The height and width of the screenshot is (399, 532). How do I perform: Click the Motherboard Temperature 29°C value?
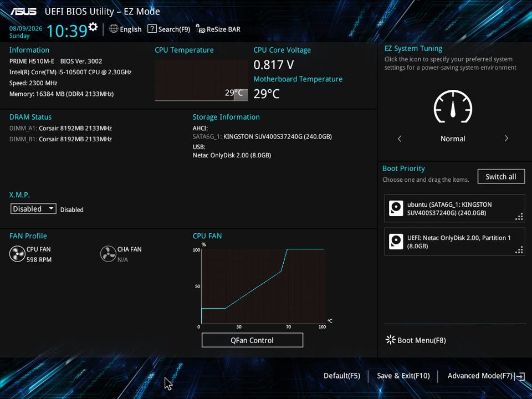pos(267,94)
